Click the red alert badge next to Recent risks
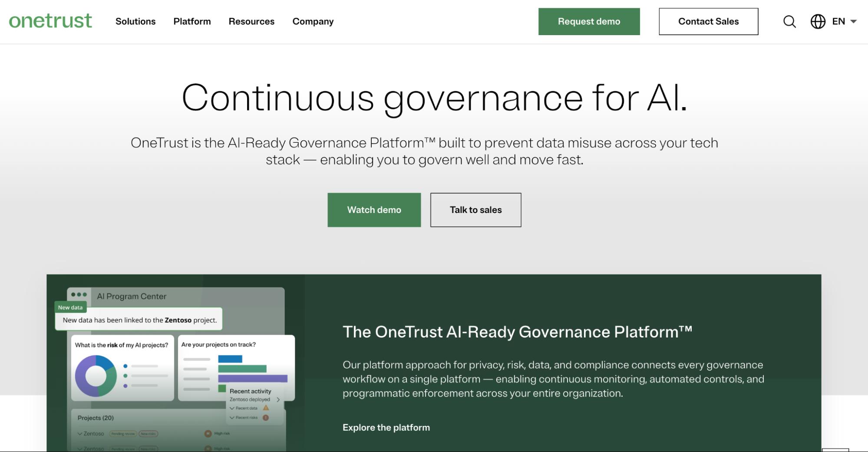The height and width of the screenshot is (452, 868). [x=266, y=418]
